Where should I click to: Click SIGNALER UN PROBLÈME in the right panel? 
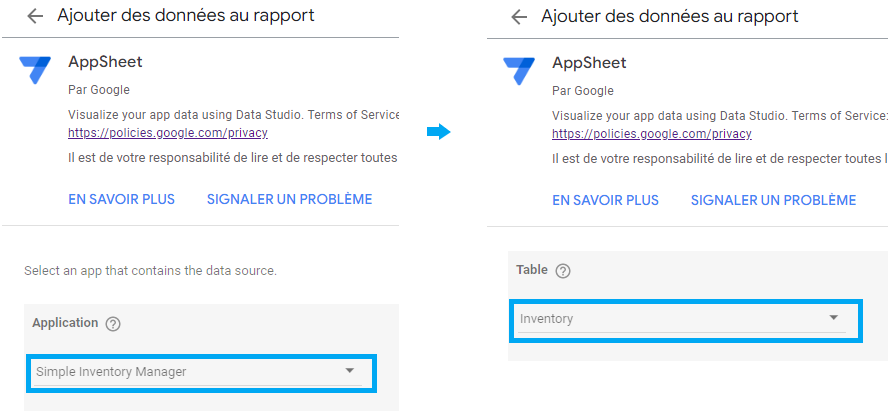tap(774, 200)
